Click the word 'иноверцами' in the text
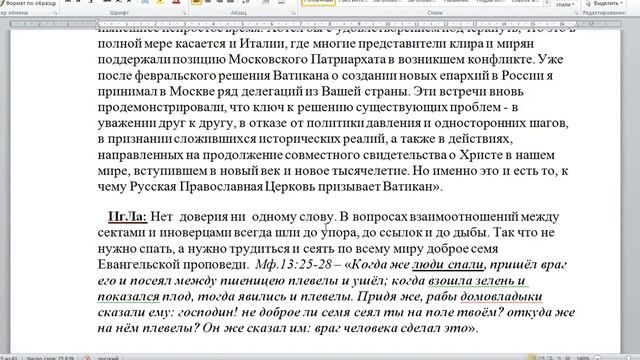The image size is (640, 360). 195,233
